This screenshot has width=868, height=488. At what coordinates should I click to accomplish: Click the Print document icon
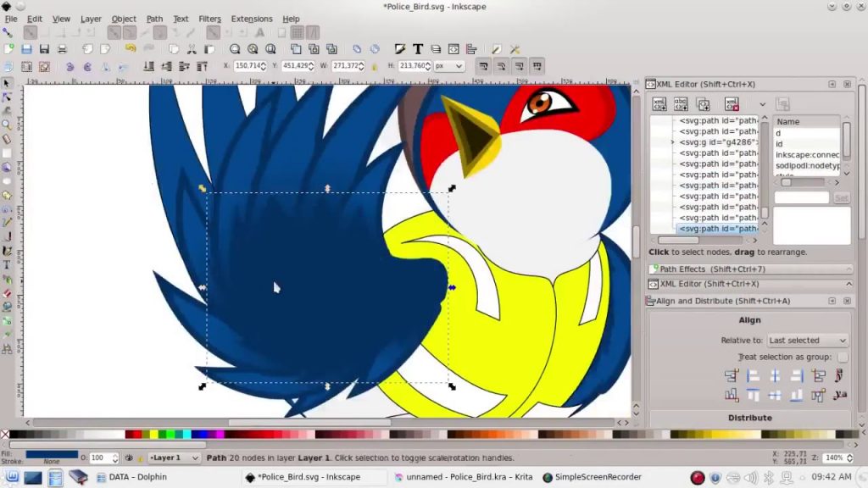(x=63, y=49)
